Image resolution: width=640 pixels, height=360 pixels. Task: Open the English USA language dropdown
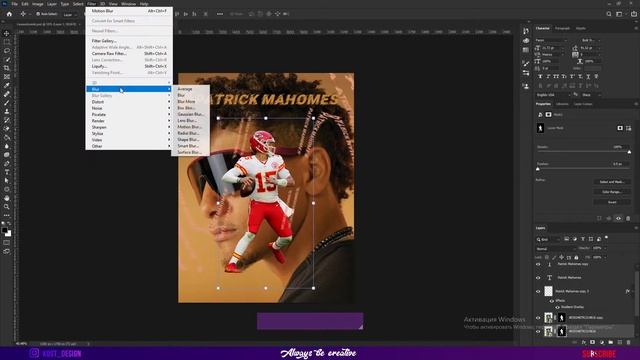coord(553,95)
